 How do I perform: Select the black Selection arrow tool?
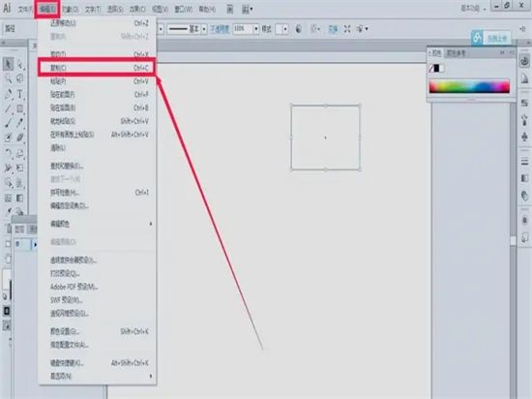tap(8, 64)
